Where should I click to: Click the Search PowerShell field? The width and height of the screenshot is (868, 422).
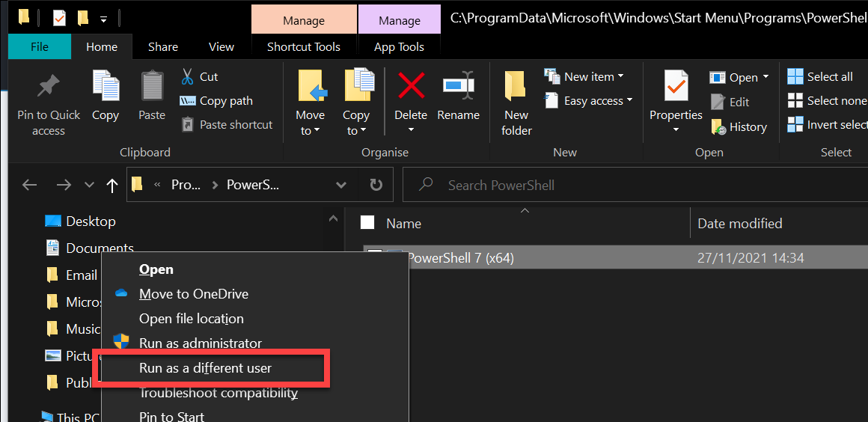(635, 185)
